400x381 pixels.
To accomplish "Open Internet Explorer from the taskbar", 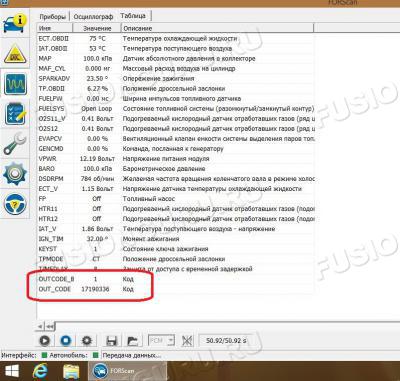I will click(40, 371).
